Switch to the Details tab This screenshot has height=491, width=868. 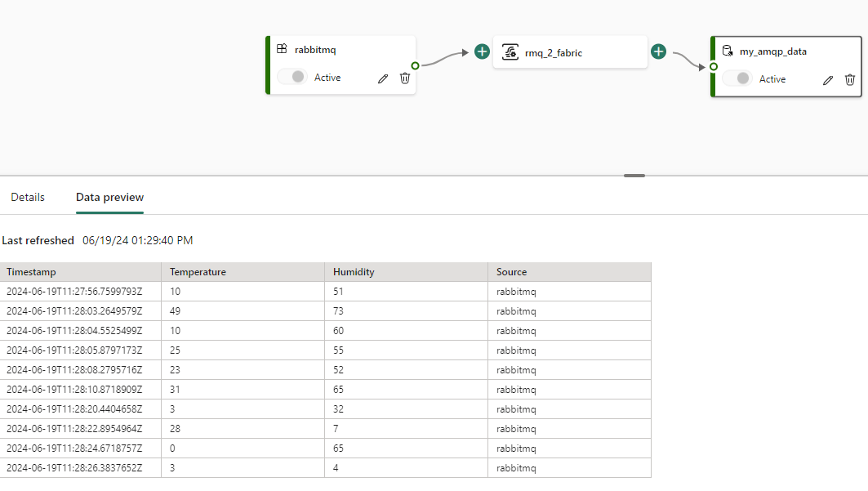click(x=28, y=197)
